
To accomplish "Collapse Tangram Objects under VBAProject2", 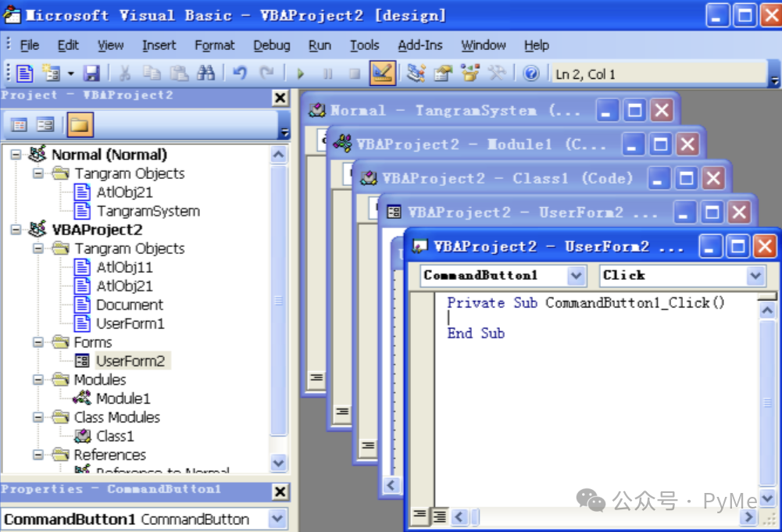I will (38, 248).
